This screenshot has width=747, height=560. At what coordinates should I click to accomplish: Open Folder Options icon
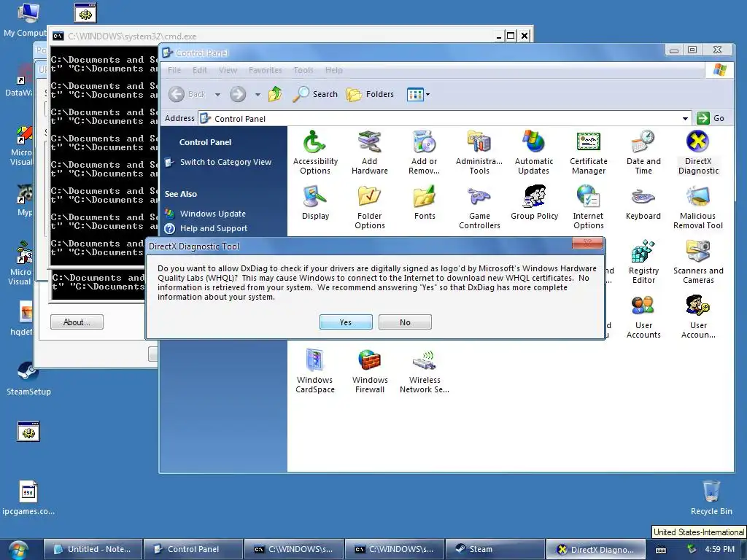(370, 207)
